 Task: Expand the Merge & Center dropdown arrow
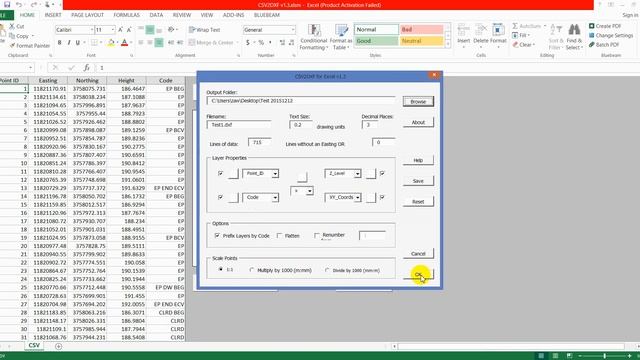coord(237,42)
